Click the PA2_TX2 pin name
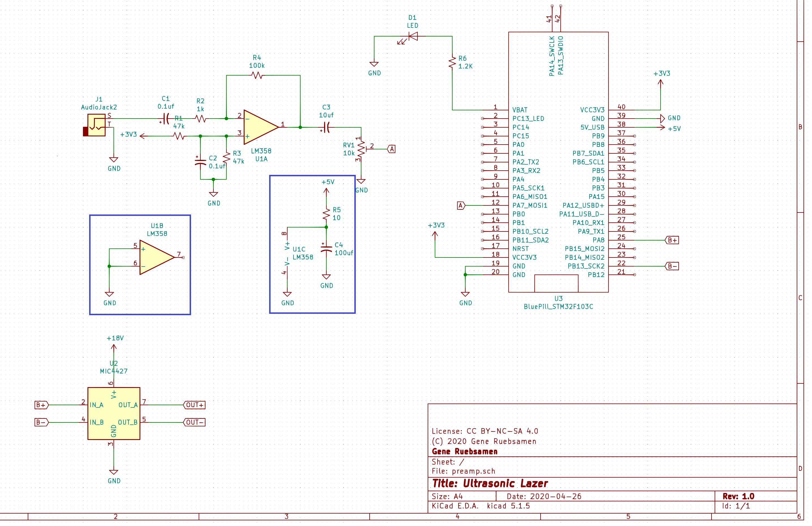 526,162
